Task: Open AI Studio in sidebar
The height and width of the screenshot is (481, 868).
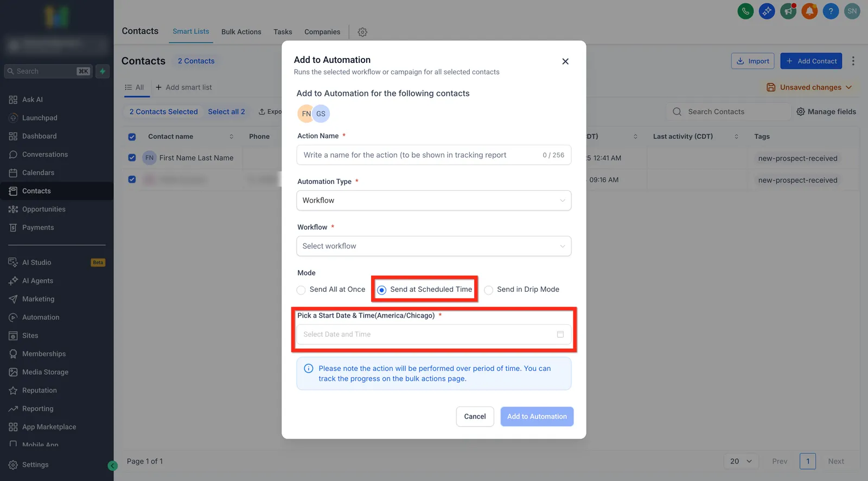Action: [x=37, y=262]
